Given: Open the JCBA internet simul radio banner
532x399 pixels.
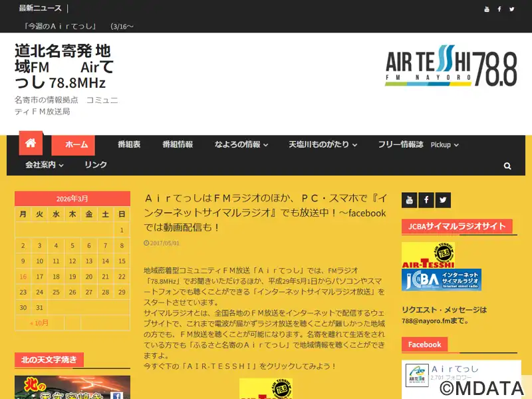Looking at the screenshot, I should point(442,279).
